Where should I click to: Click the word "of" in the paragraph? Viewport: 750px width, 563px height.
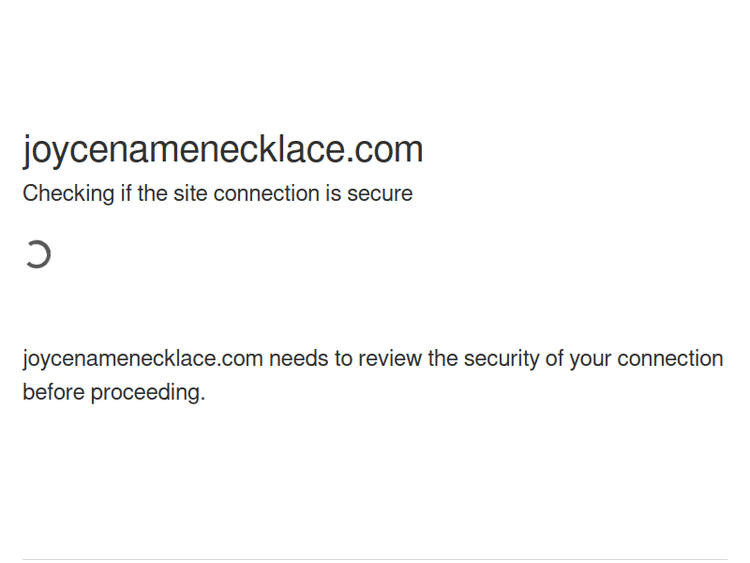coord(555,359)
